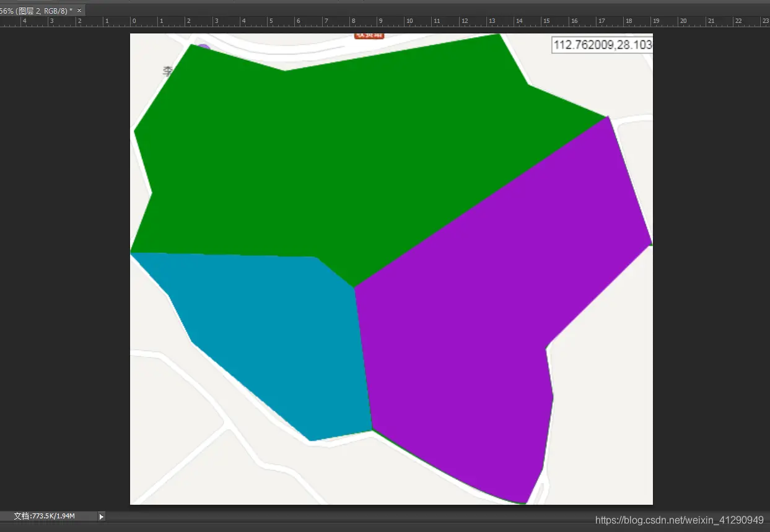Select the 图层 2, RGB/8 document tab
770x532 pixels.
[x=42, y=11]
